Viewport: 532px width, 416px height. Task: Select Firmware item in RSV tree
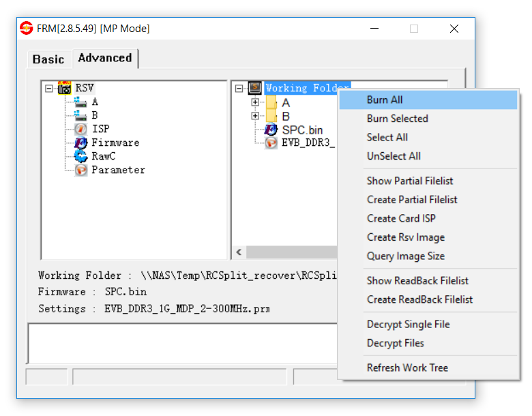point(115,143)
